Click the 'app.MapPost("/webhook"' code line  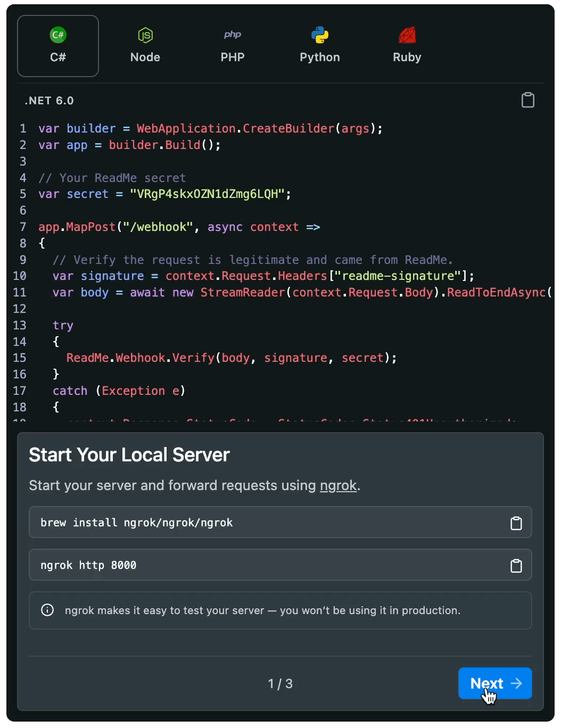179,227
